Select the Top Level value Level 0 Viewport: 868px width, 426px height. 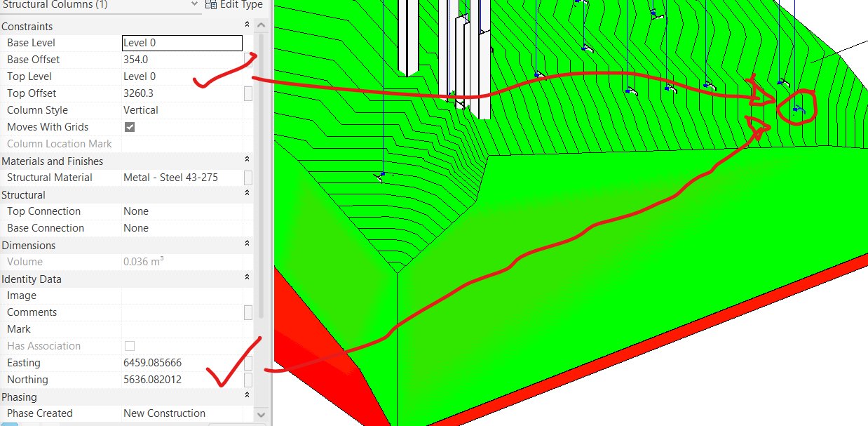pyautogui.click(x=140, y=76)
